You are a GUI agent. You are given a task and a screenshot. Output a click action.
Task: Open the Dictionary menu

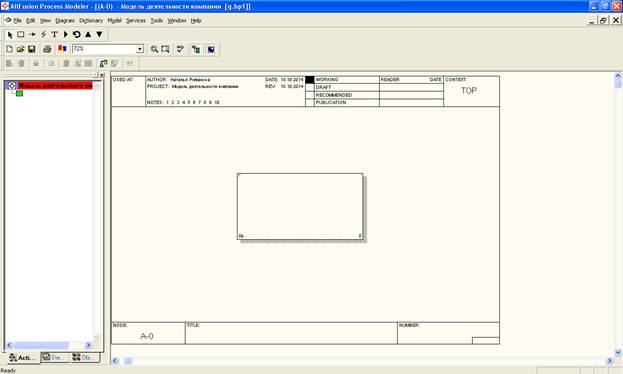click(91, 21)
